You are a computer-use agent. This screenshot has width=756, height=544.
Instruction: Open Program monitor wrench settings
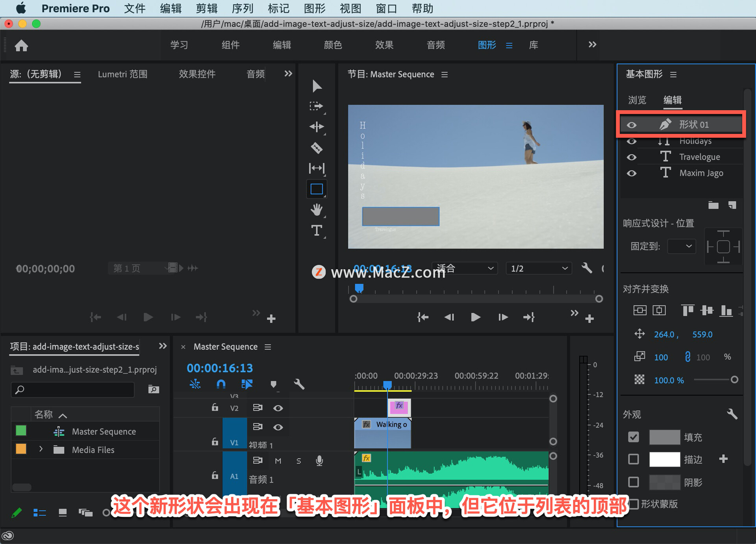click(x=587, y=268)
